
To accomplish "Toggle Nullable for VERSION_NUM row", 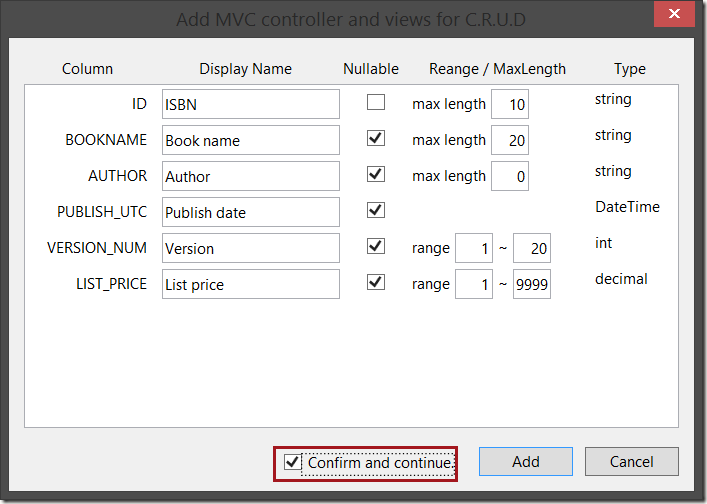I will click(x=376, y=246).
